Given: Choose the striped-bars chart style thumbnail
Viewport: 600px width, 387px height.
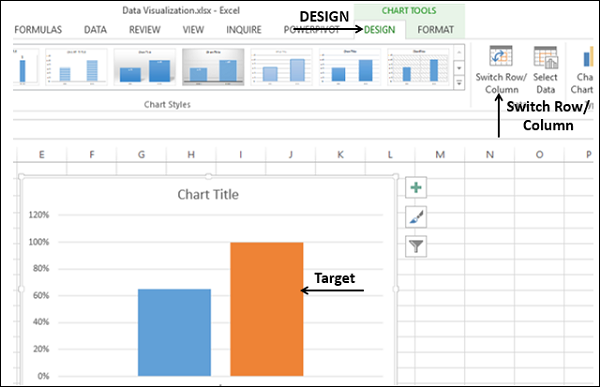Looking at the screenshot, I should point(77,67).
